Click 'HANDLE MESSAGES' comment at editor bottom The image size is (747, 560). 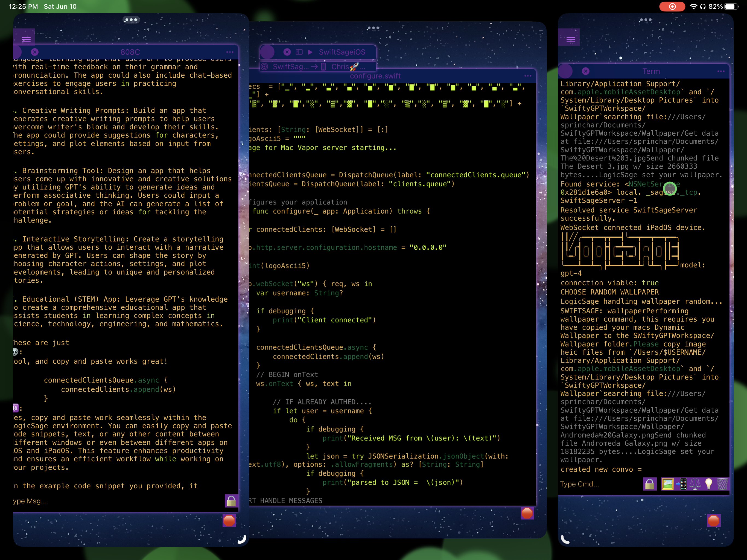[x=291, y=501]
